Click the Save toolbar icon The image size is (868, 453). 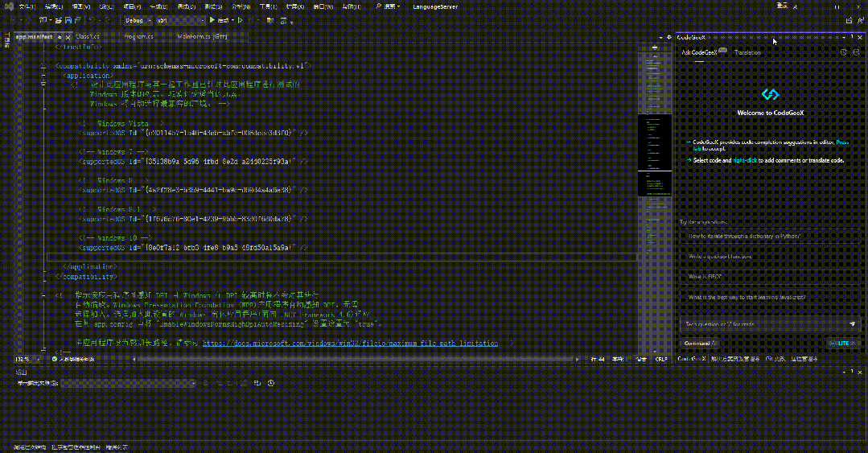pyautogui.click(x=68, y=20)
